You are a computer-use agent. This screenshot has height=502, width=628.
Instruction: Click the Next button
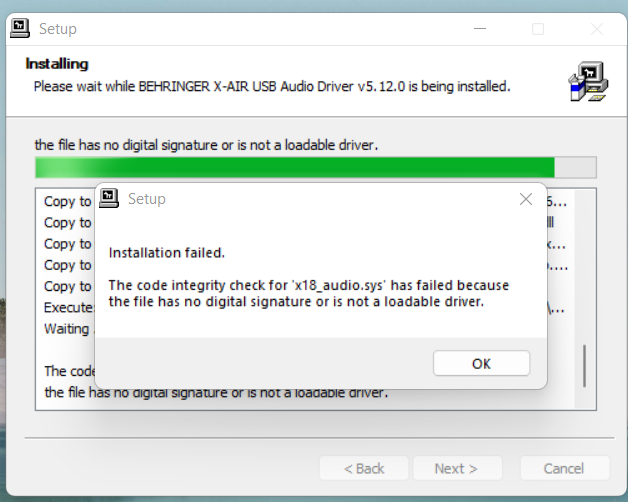(457, 468)
